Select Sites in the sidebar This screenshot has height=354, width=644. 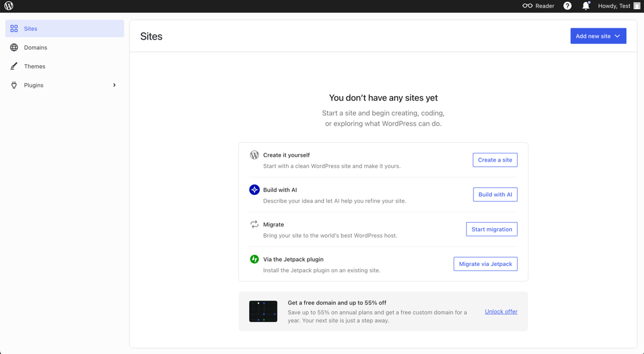pos(65,28)
